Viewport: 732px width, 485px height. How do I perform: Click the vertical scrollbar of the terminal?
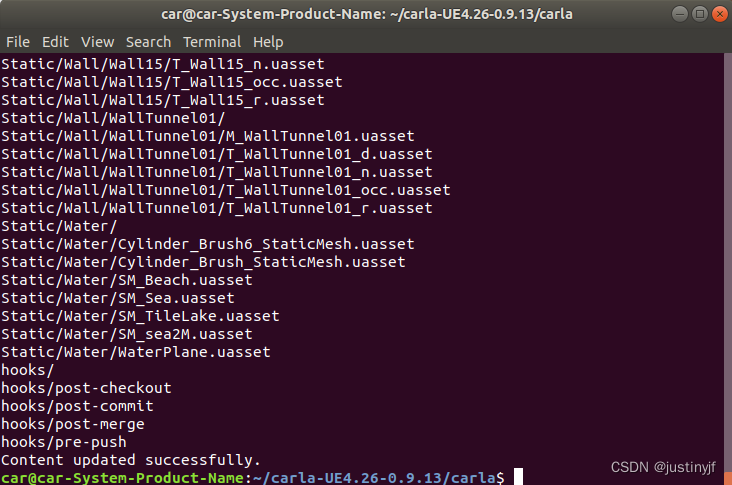[x=728, y=268]
